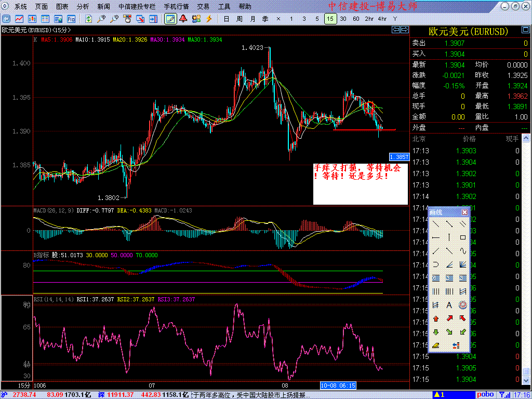
Task: Click the back navigation arrow in toolbar
Action: [6, 19]
